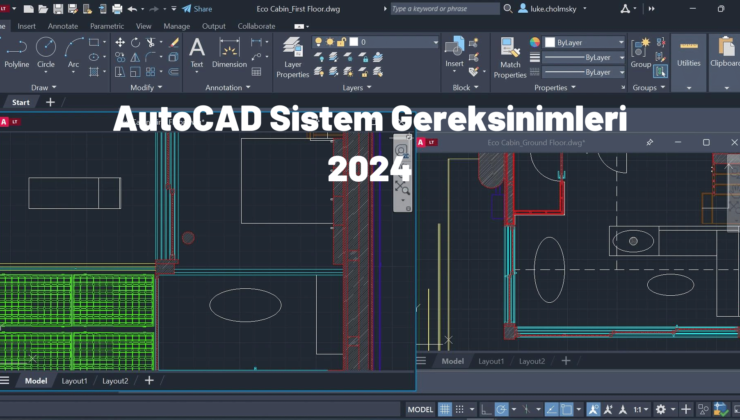
Task: Add new layout in Ground Floor window
Action: coord(566,361)
